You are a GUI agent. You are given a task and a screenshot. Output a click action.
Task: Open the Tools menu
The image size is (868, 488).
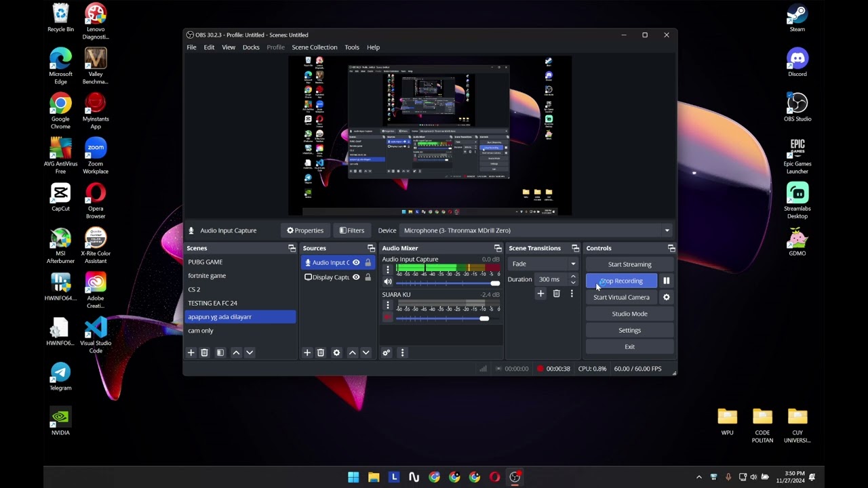(352, 47)
